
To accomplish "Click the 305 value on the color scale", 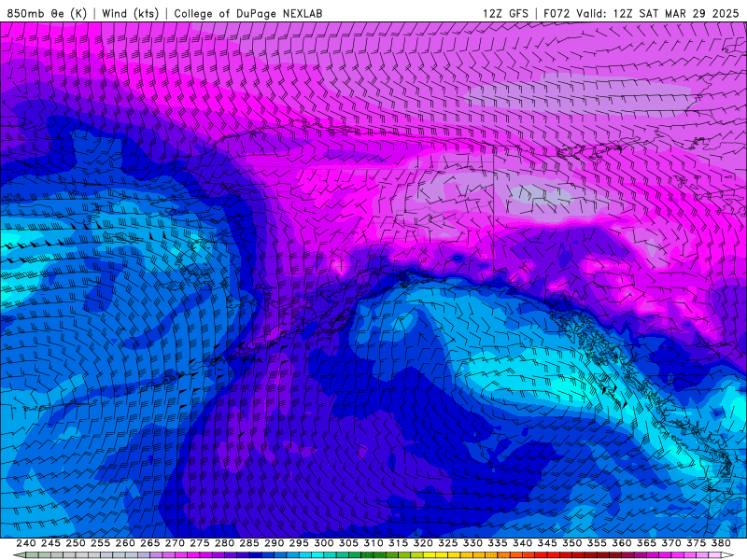I will [348, 543].
